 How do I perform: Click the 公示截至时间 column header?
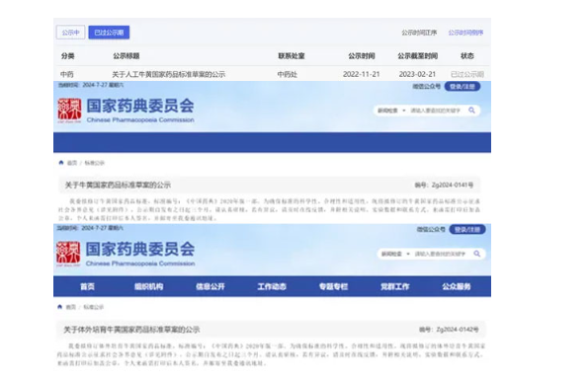417,56
